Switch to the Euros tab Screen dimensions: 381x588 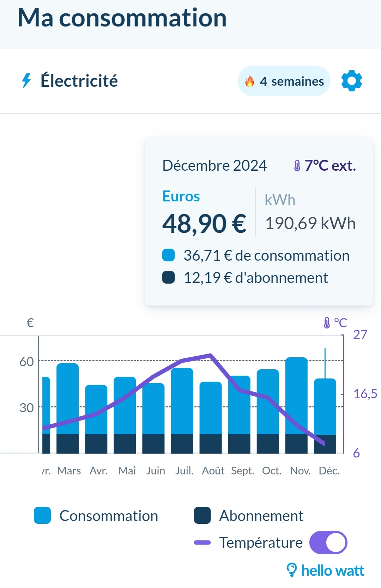tap(181, 196)
